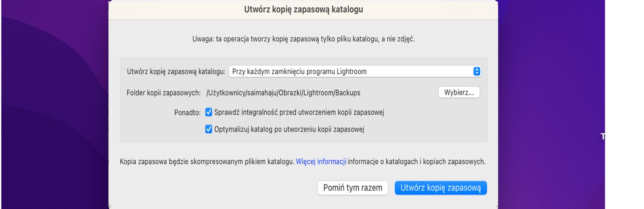Uncheck 'Sprawdź integralność przed utworzeniem kopii zapasowej'
Screen dimensions: 644x209
tap(209, 112)
